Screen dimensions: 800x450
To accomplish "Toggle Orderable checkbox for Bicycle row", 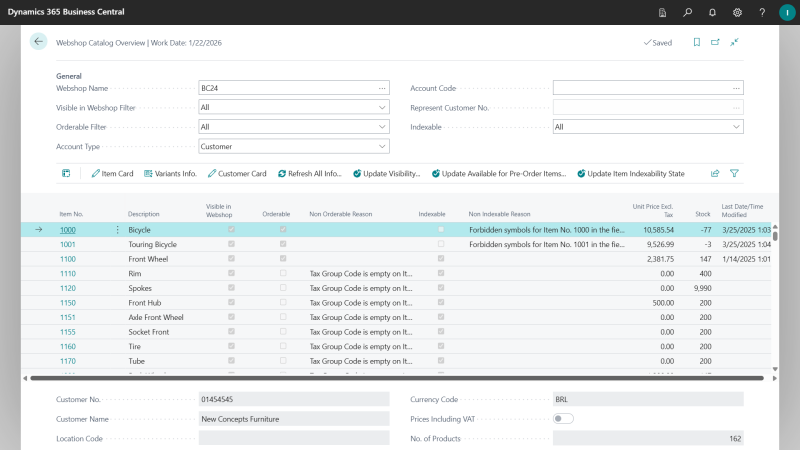I will [283, 230].
